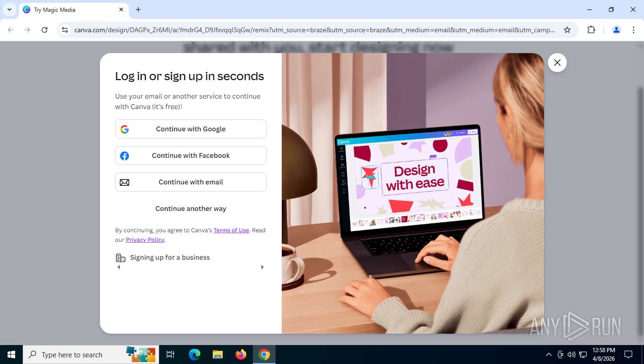Click the browser forward arrow
Viewport: 644px width, 364px height.
point(27,30)
